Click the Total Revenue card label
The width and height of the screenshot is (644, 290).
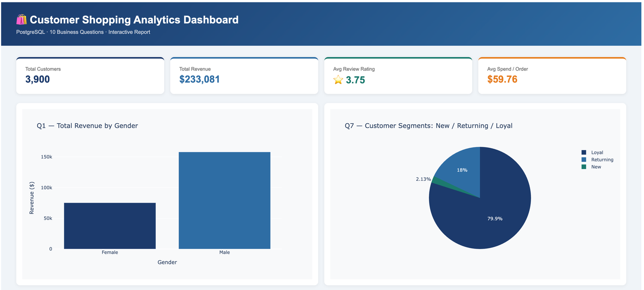195,69
